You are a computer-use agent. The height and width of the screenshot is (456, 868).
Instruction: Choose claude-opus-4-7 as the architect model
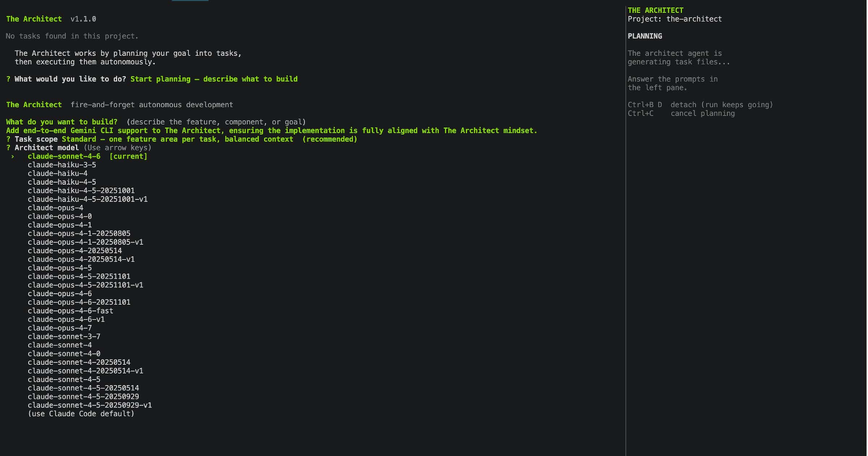click(60, 328)
